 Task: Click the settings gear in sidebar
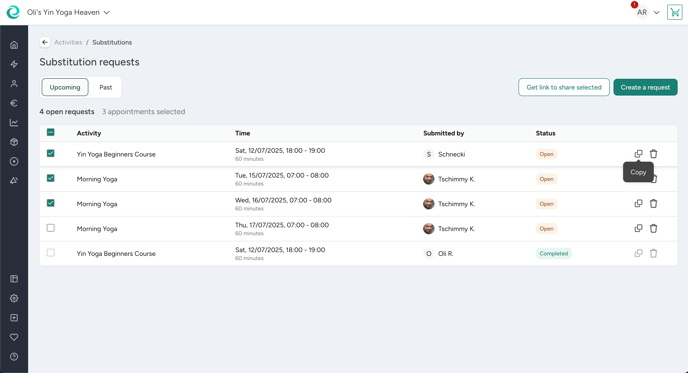pyautogui.click(x=14, y=298)
